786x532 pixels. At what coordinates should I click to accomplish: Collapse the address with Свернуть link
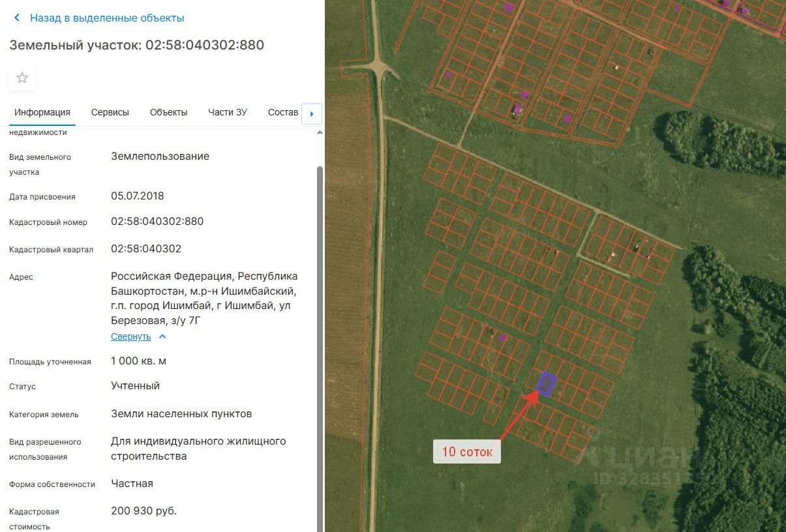click(130, 336)
